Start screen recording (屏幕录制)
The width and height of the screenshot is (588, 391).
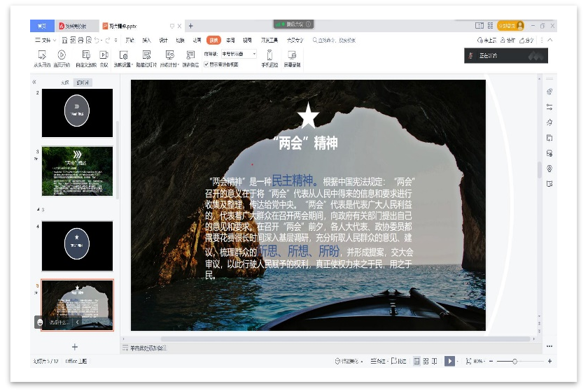point(292,55)
